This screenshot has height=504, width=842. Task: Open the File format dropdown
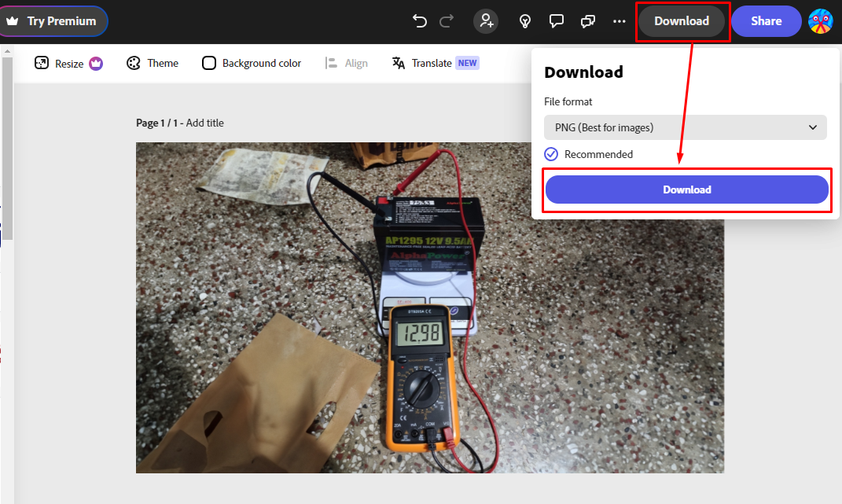click(x=686, y=127)
